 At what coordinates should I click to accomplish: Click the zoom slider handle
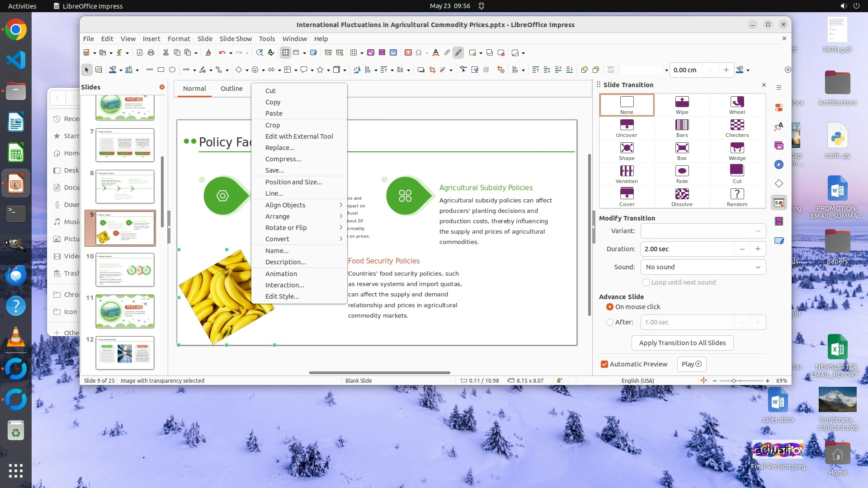[734, 381]
